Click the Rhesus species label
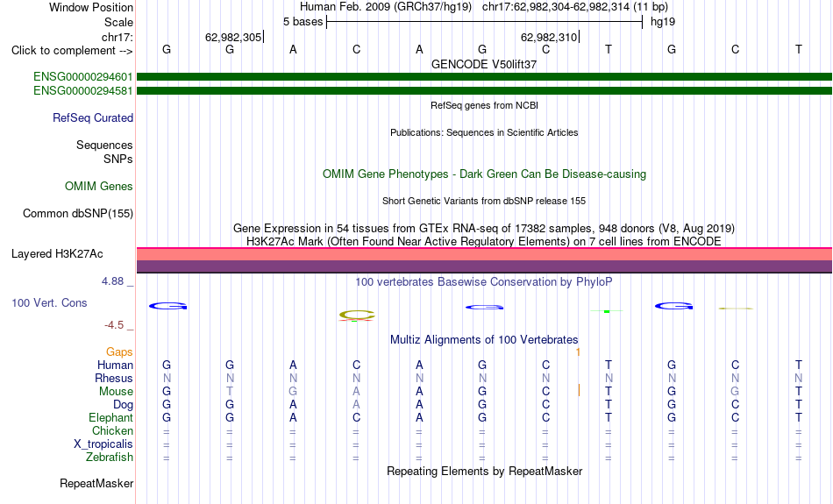This screenshot has width=833, height=504. (x=114, y=378)
